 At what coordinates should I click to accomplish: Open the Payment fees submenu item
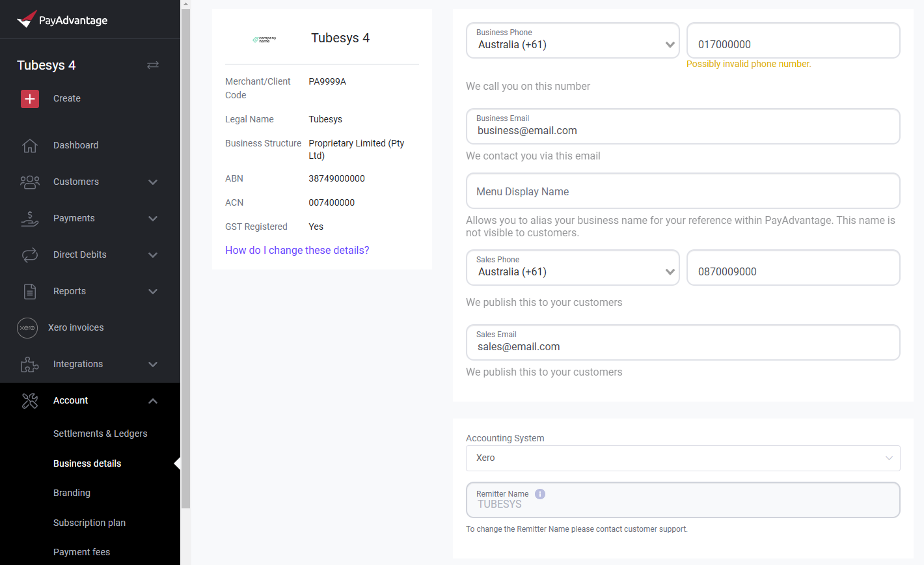pyautogui.click(x=81, y=552)
